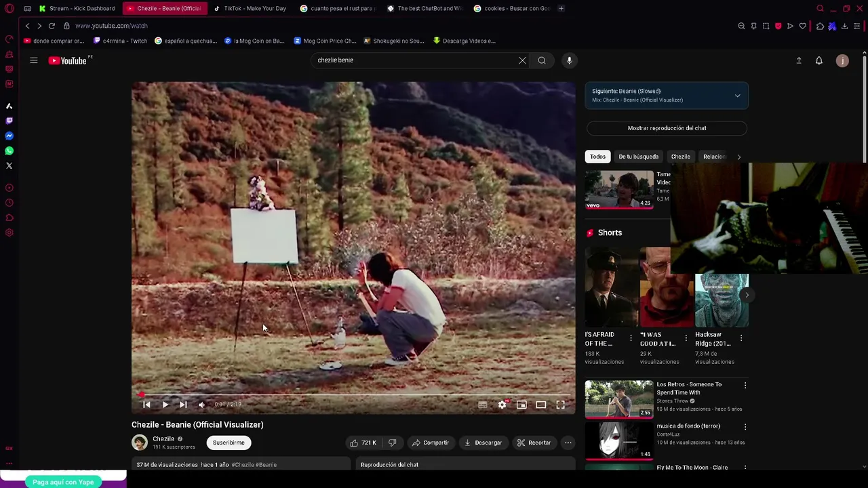Select the Chezile filter chip
Screen dimensions: 868x488
[680, 157]
